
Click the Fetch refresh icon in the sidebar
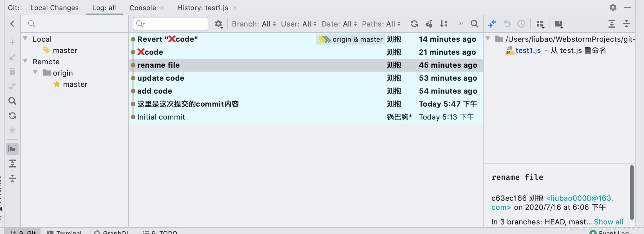pos(12,116)
